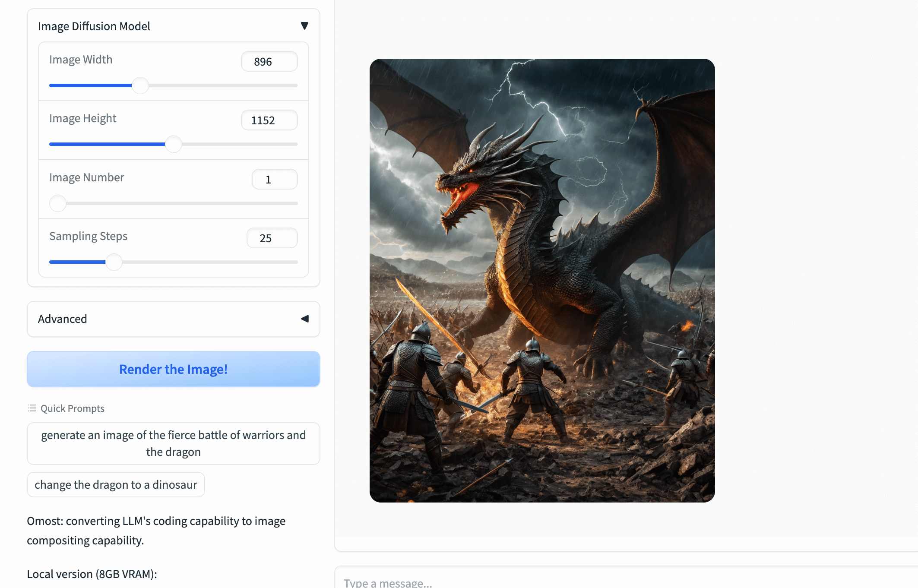This screenshot has width=918, height=588.
Task: Collapse the Image Diffusion Model section arrow
Action: coord(304,26)
